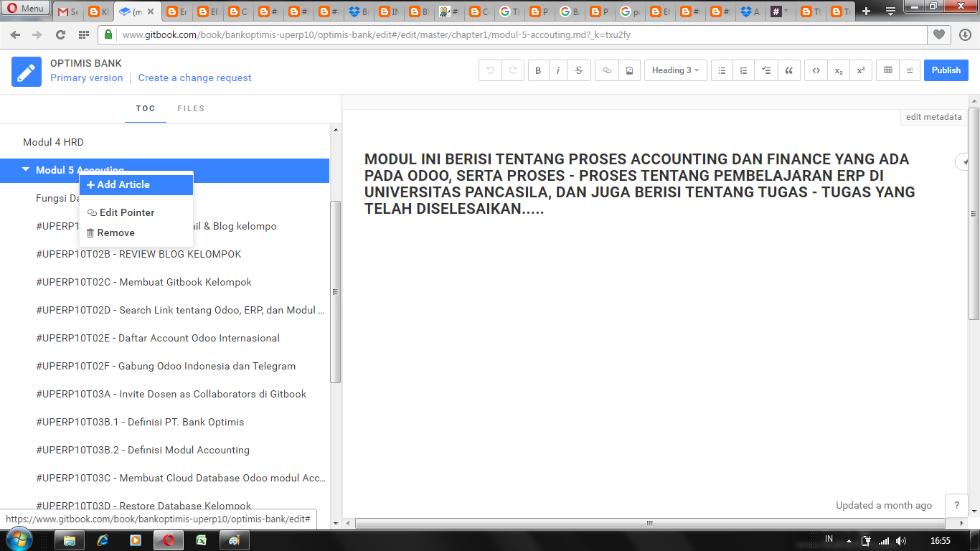
Task: Open the Primary version link
Action: [86, 77]
